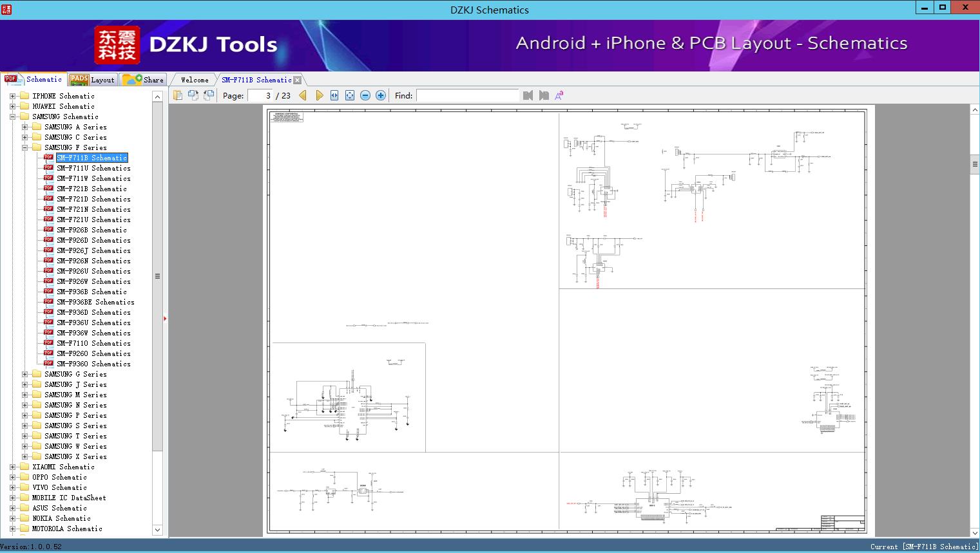
Task: Click the fit page icon
Action: (350, 95)
